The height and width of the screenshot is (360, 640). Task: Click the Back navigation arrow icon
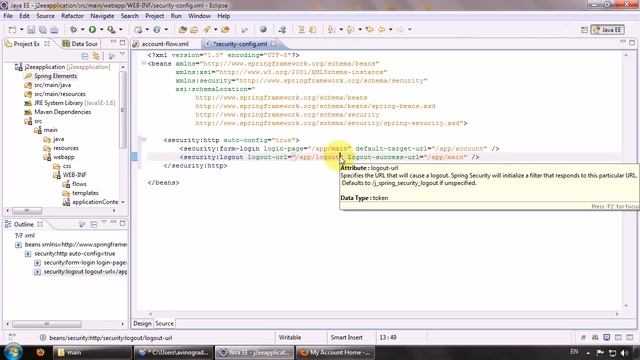point(382,29)
